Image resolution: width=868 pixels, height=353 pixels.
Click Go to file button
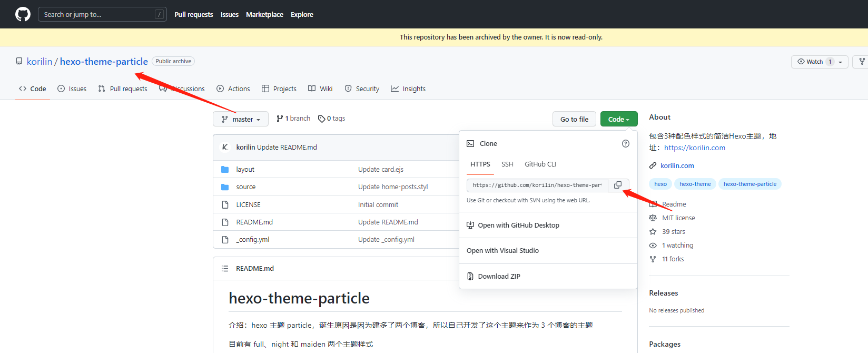click(x=574, y=119)
